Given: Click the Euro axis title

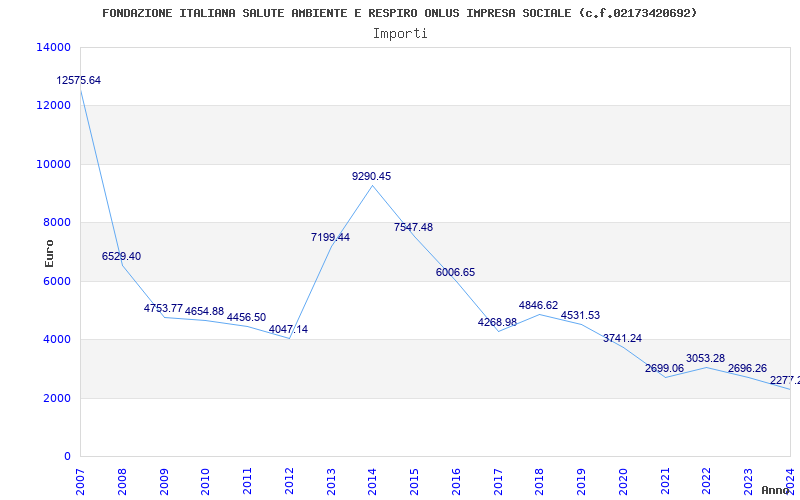Looking at the screenshot, I should (x=49, y=253).
